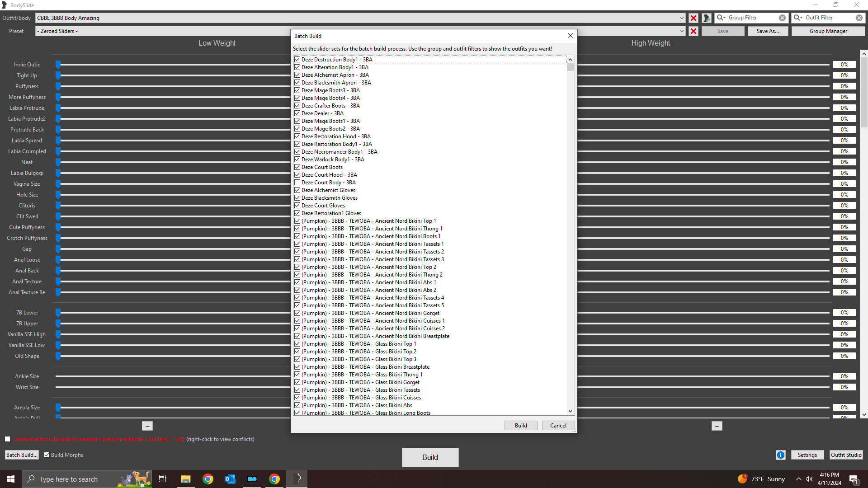Click the Outfit Filter text field
Screen dimensions: 868x488
click(829, 18)
